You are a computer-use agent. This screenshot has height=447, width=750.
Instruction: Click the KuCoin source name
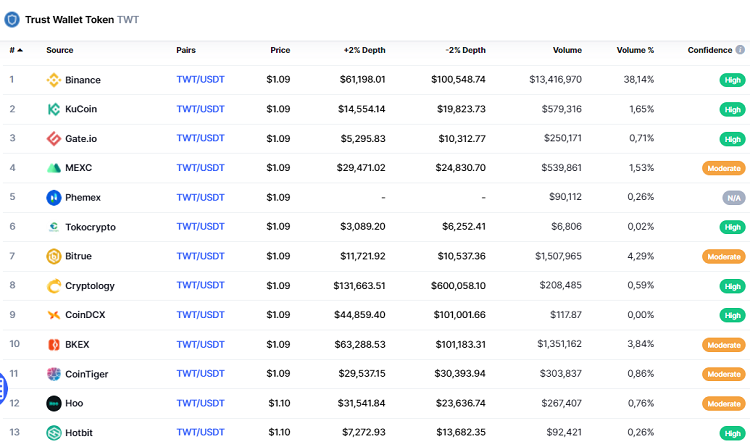tap(81, 109)
